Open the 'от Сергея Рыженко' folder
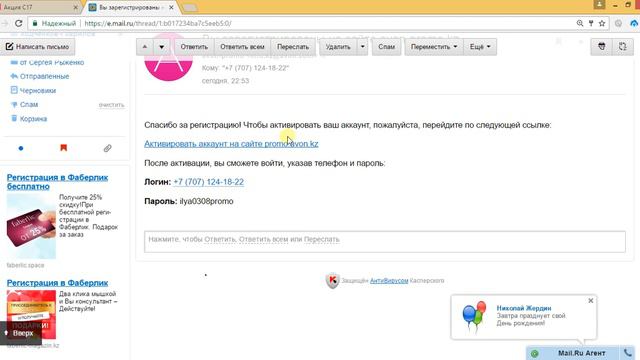Screen dimensions: 640x360 [51, 62]
